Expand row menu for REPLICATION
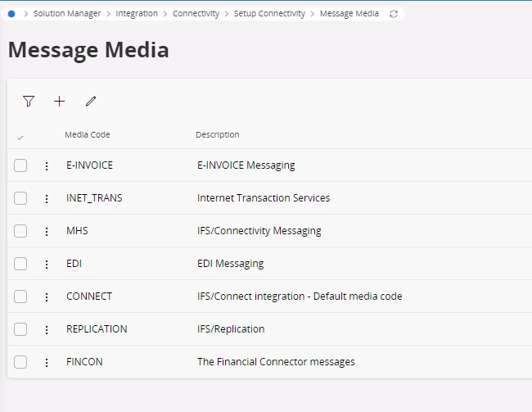Image resolution: width=532 pixels, height=412 pixels. (47, 330)
